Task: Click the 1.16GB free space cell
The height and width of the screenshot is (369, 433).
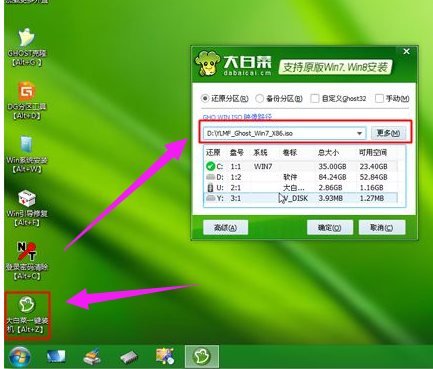Action: click(x=371, y=188)
